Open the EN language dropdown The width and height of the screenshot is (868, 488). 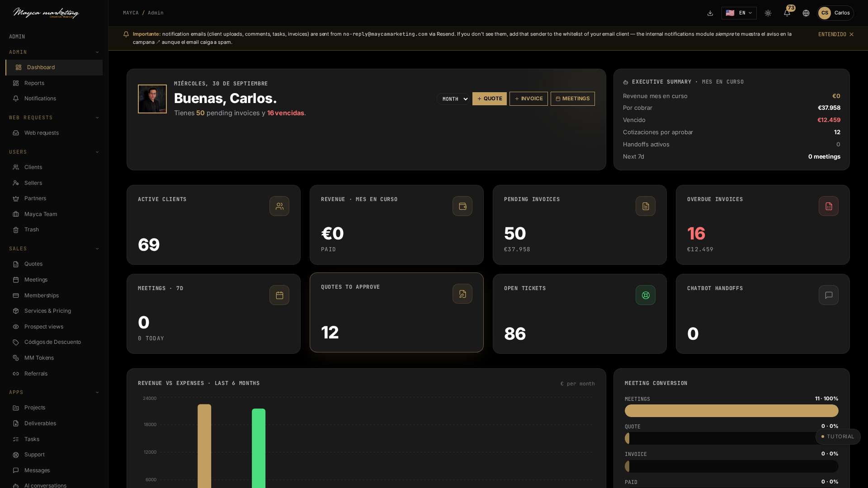739,13
